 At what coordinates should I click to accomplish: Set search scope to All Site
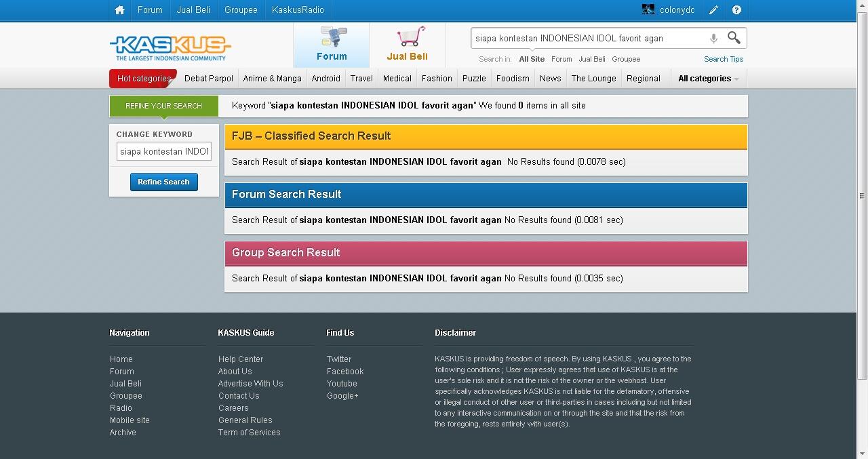pos(532,59)
